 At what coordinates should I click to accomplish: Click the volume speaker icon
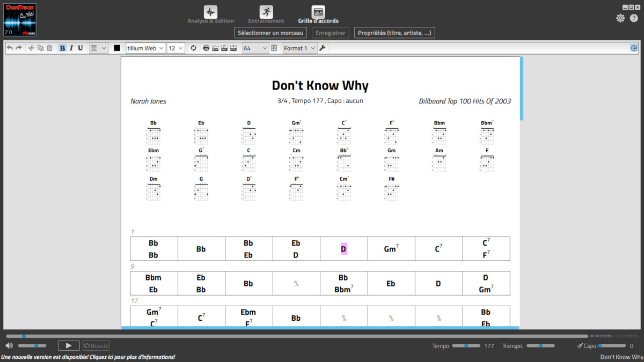point(9,346)
